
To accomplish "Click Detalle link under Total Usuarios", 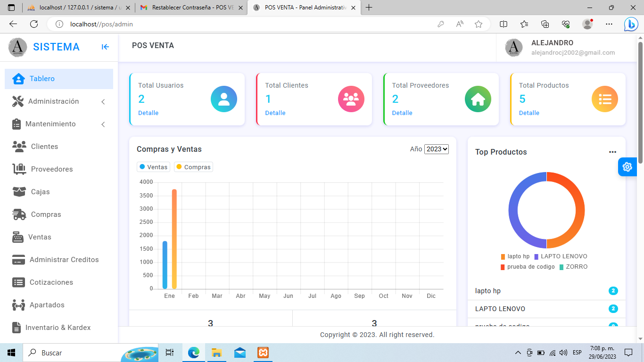I will pyautogui.click(x=148, y=113).
